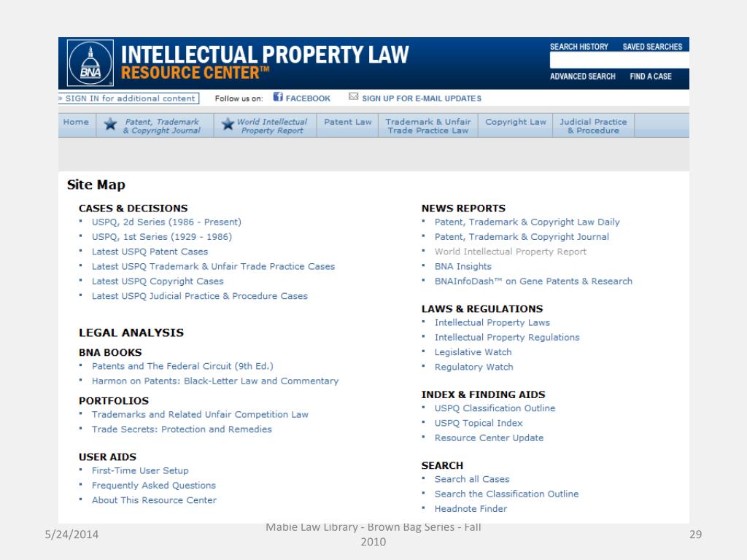Screen dimensions: 747x560
Task: Click star icon beside Patent, Trademark & Copyright Journal
Action: 111,124
